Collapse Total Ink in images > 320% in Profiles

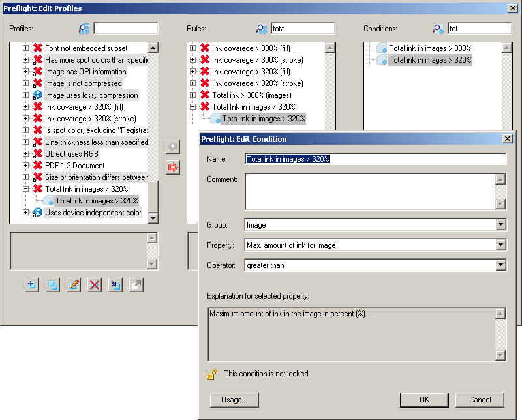click(25, 189)
